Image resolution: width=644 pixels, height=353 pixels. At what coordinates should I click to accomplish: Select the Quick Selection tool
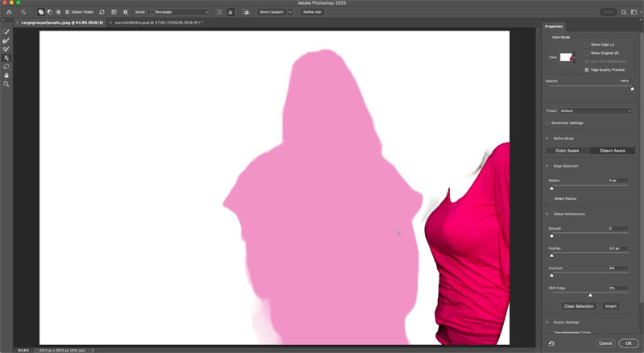pos(6,31)
